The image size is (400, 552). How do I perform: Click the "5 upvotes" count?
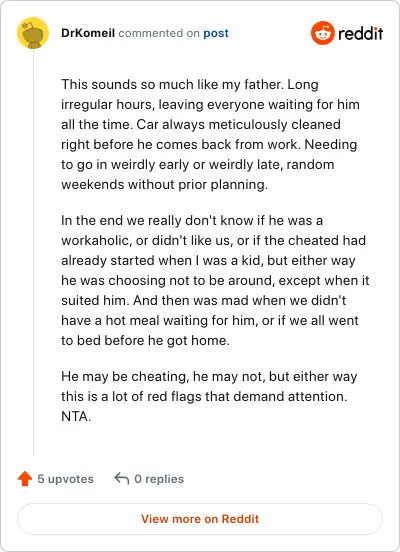tap(65, 479)
